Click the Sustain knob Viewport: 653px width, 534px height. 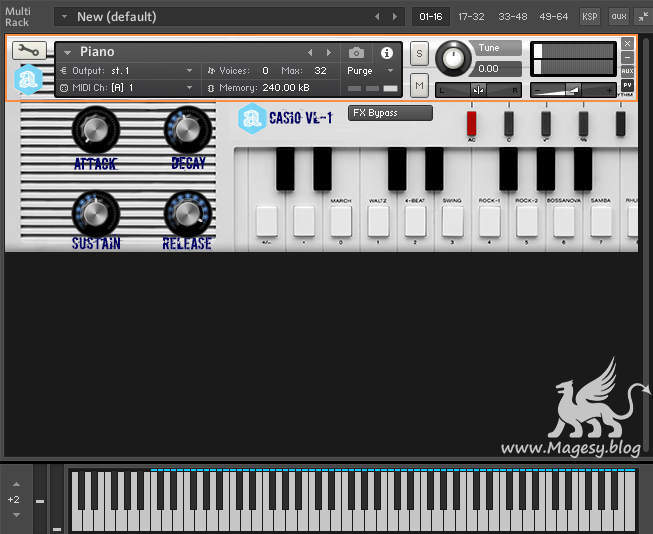click(96, 213)
